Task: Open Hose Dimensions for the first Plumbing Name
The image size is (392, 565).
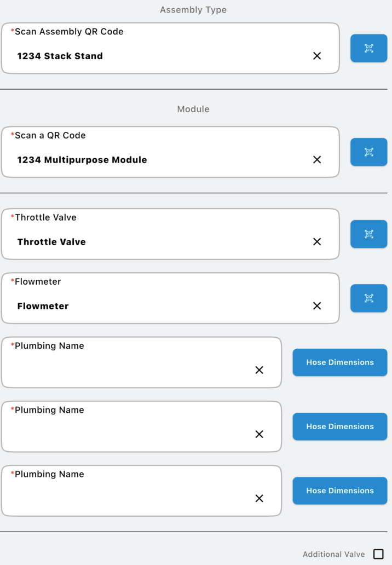Action: pos(339,362)
